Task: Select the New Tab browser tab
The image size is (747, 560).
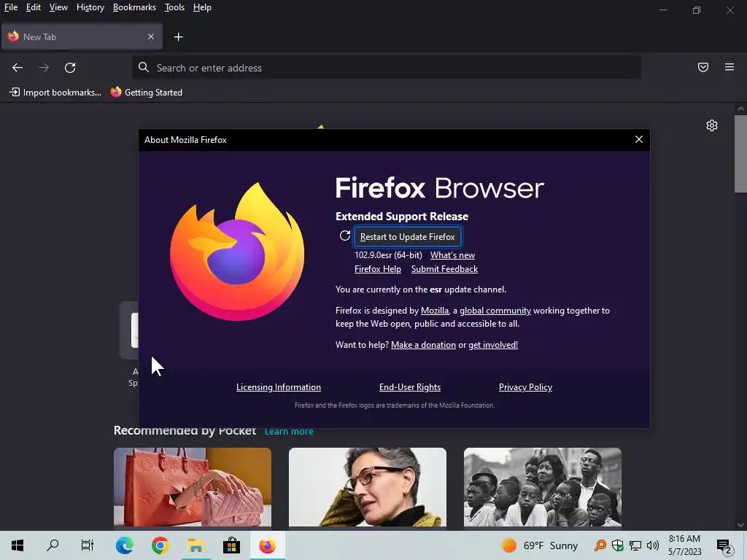Action: coord(82,36)
